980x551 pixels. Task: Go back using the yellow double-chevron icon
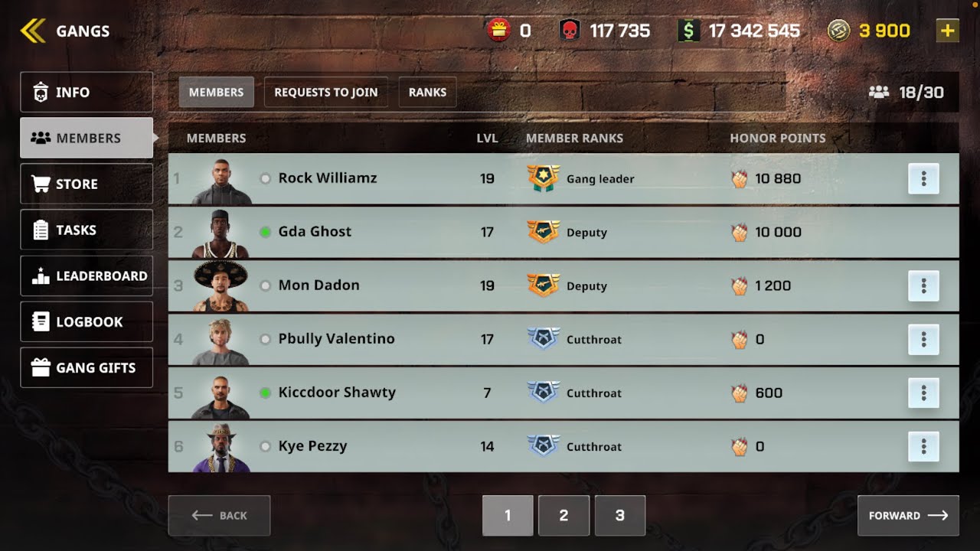pyautogui.click(x=33, y=31)
